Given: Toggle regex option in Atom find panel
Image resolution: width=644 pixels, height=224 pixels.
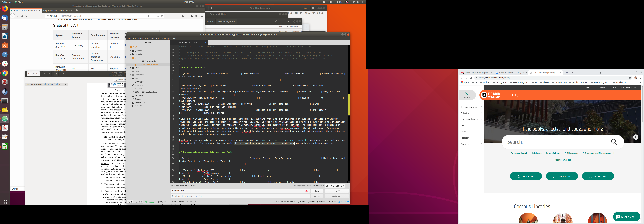Looking at the screenshot, I should 327,186.
